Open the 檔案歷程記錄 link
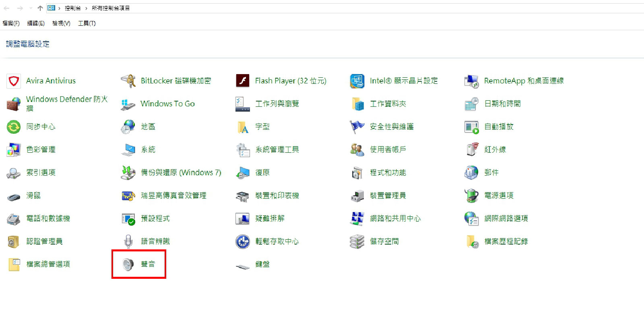The width and height of the screenshot is (644, 334). click(x=506, y=241)
